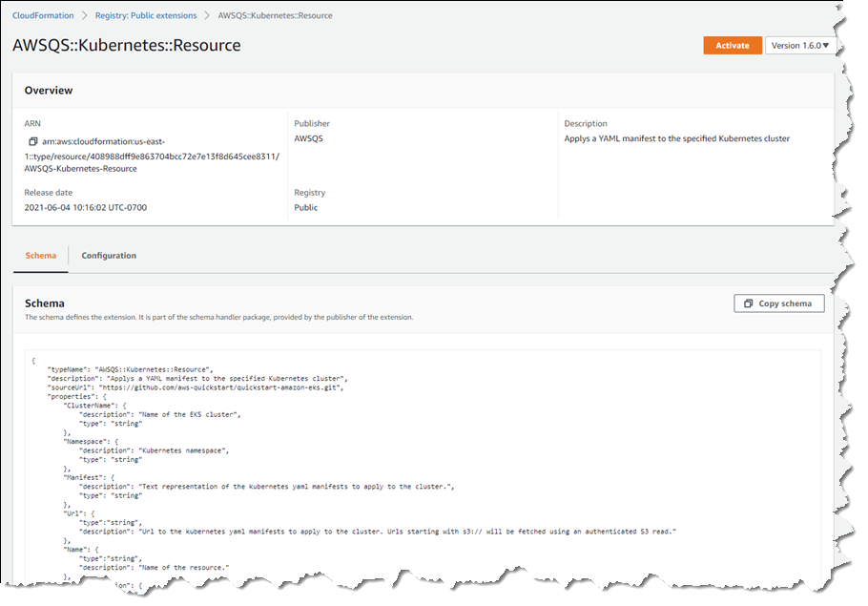Go to CloudFormation breadcrumb link
The image size is (868, 606).
tap(43, 15)
